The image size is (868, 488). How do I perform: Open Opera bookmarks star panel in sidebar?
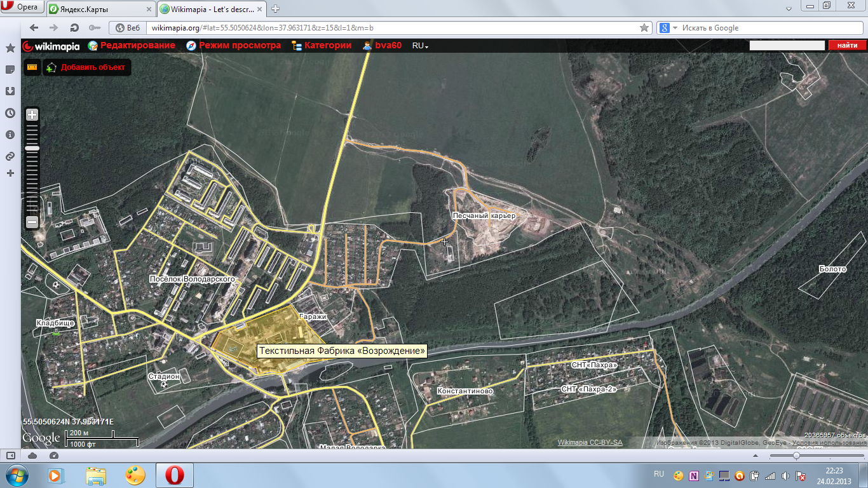[x=10, y=48]
